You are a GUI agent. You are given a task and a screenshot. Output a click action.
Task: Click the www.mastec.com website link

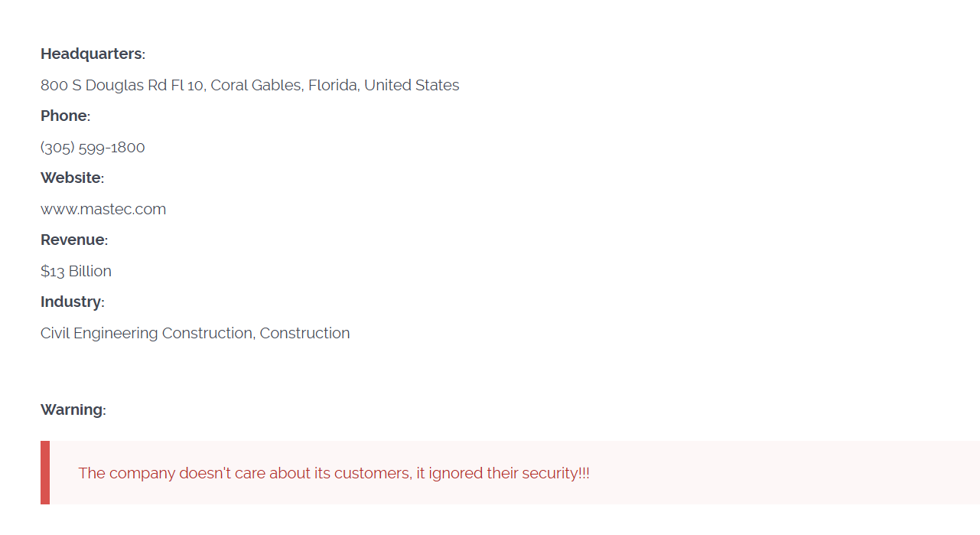click(103, 209)
